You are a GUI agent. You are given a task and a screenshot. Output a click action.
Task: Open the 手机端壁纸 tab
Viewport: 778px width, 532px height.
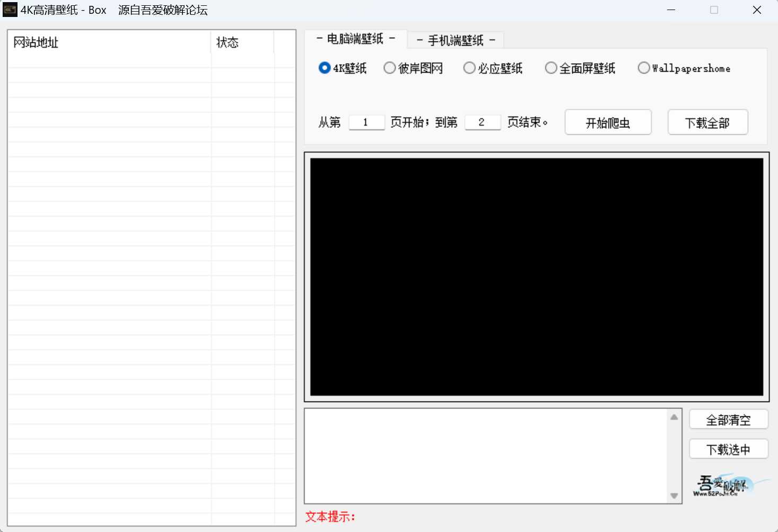pos(456,40)
